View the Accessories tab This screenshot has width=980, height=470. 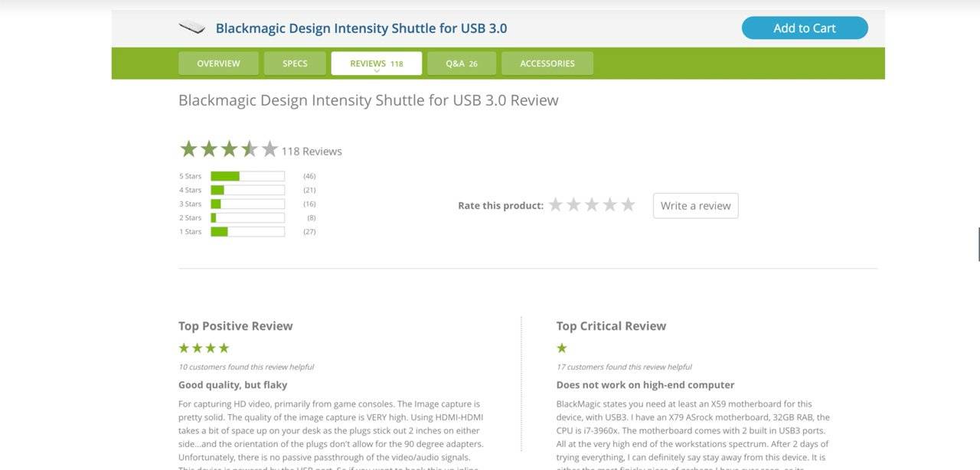547,64
